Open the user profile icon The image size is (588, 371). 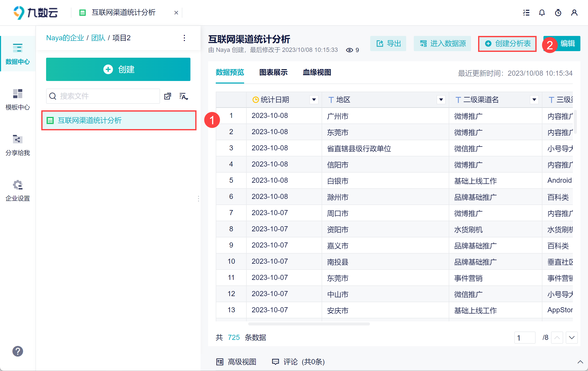click(x=574, y=13)
